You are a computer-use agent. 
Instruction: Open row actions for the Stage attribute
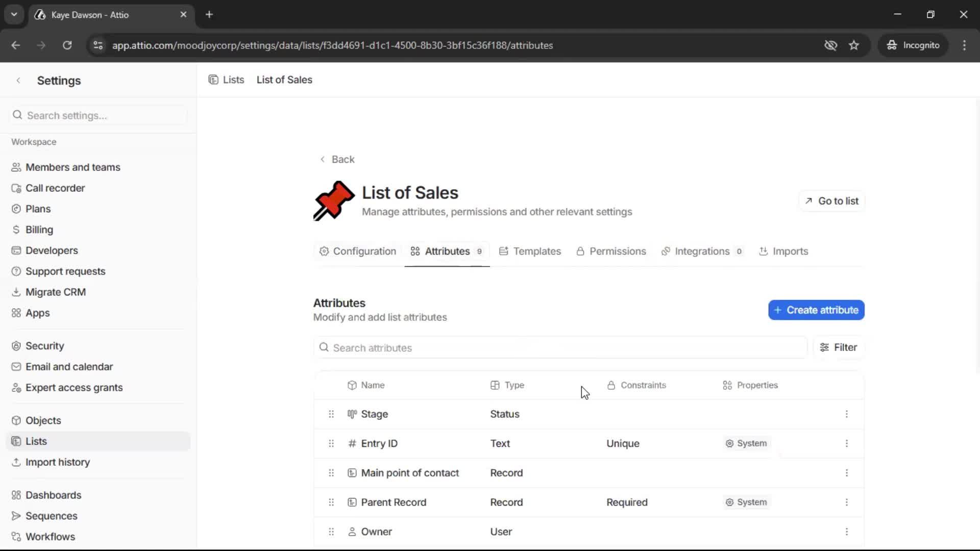click(847, 414)
